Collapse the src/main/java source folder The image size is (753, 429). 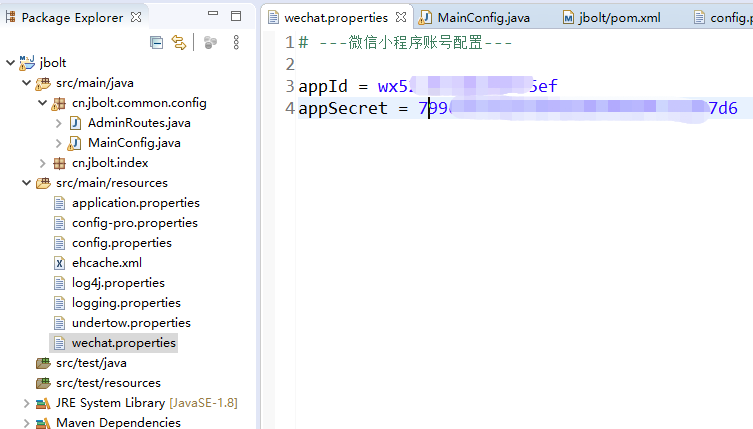click(26, 83)
